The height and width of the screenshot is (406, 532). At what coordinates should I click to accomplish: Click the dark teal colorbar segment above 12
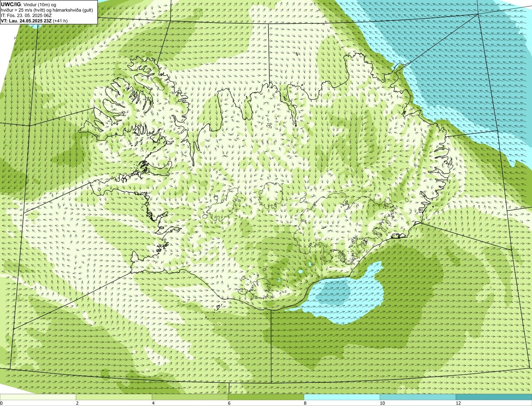494,397
